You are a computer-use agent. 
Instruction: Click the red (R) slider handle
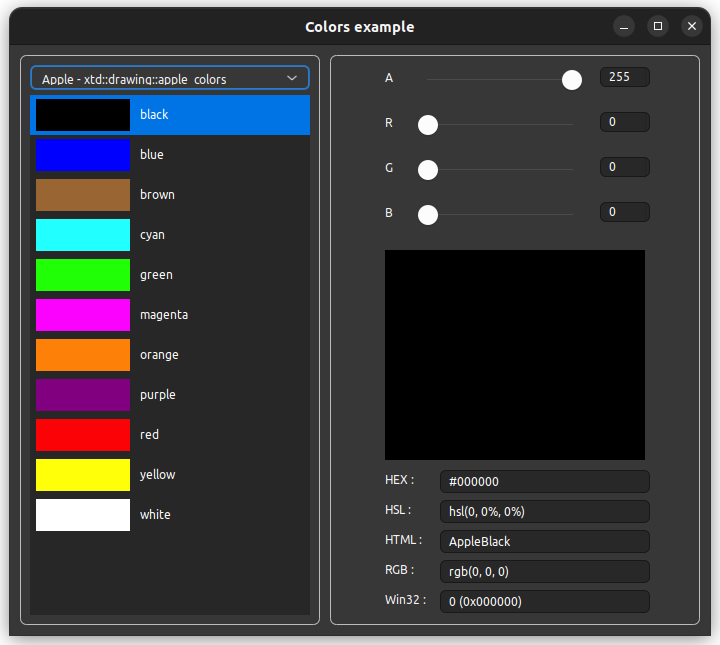coord(428,125)
